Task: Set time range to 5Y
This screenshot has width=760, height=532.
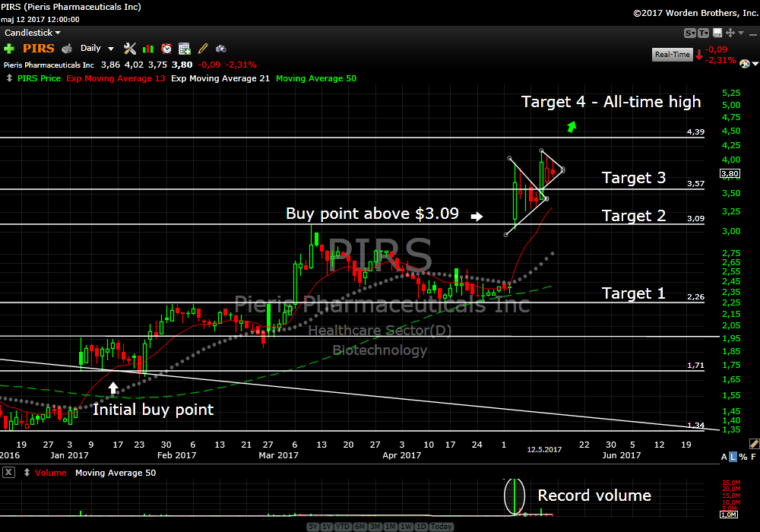Action: coord(313,526)
